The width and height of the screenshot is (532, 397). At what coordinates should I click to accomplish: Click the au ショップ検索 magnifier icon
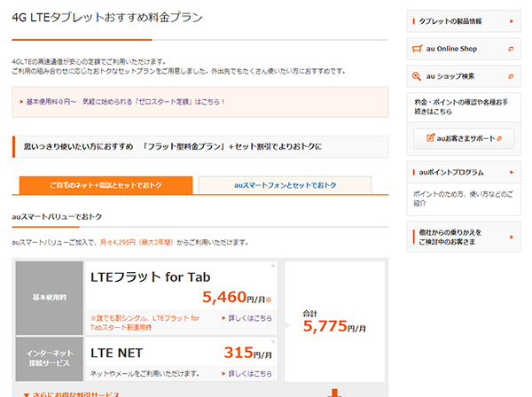pos(417,76)
